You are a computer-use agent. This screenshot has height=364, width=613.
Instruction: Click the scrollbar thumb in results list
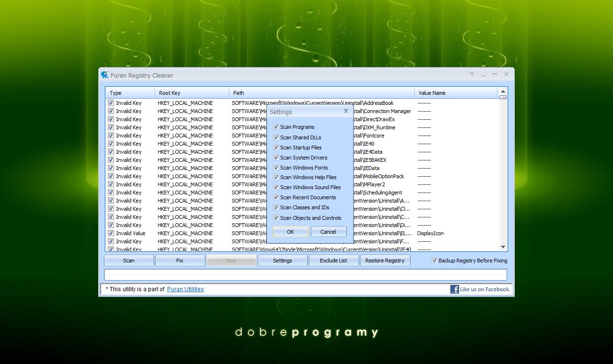tap(503, 97)
